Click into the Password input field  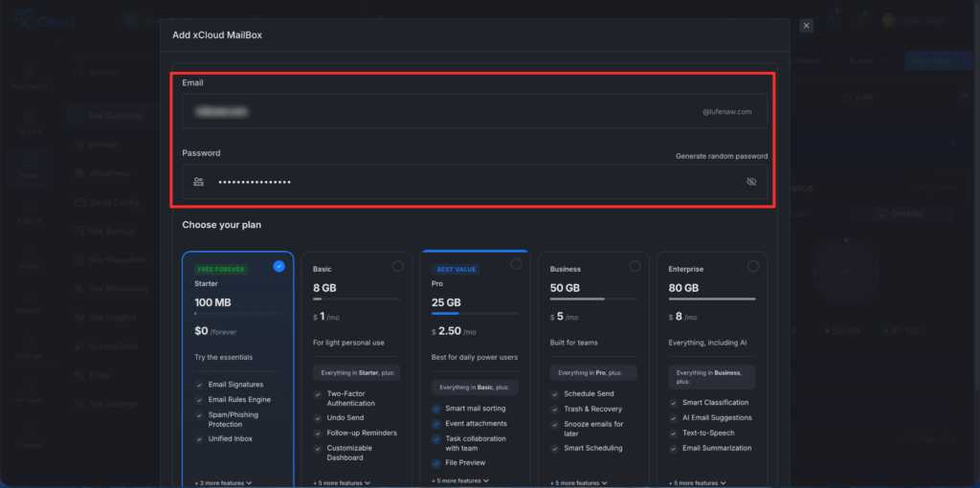475,182
